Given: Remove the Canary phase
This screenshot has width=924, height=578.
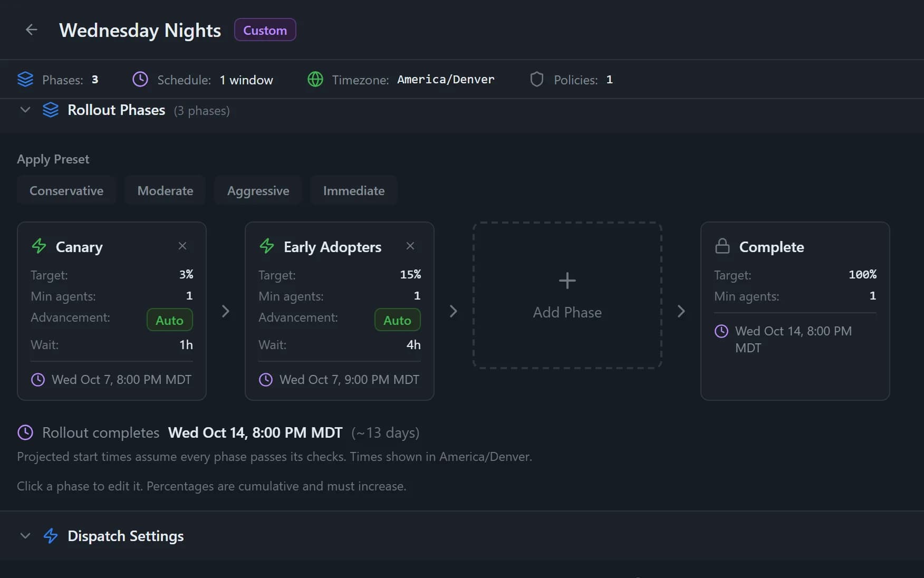Looking at the screenshot, I should coord(182,246).
